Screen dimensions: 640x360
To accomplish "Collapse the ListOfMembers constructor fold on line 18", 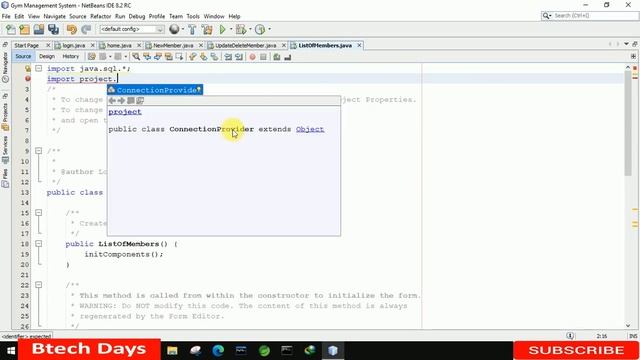I will 38,244.
